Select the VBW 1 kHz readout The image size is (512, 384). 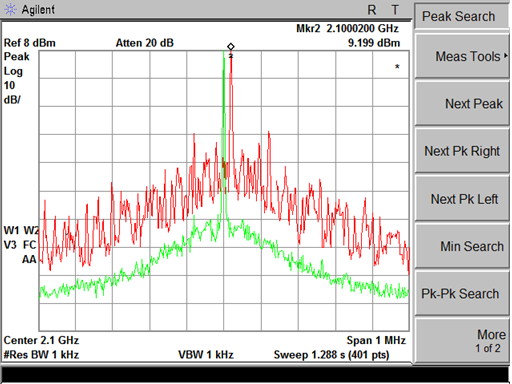[x=206, y=355]
